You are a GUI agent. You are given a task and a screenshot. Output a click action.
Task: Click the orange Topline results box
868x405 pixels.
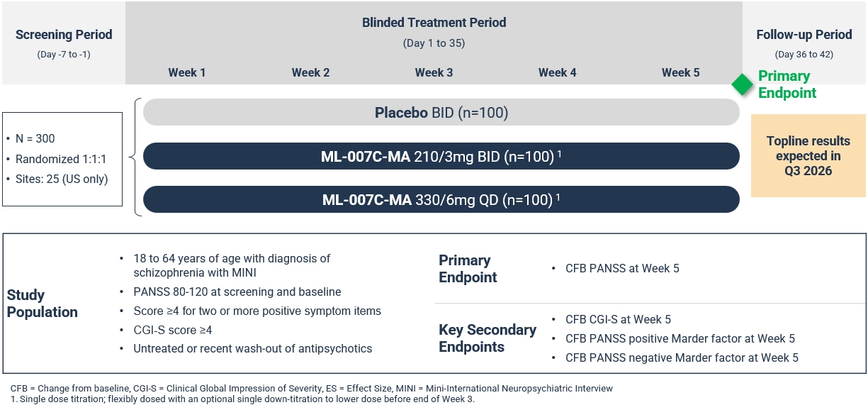tap(808, 155)
